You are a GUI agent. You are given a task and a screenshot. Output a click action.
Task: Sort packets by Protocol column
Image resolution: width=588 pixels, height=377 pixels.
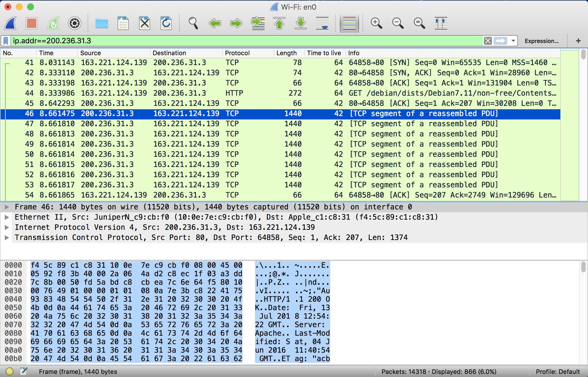click(x=248, y=53)
